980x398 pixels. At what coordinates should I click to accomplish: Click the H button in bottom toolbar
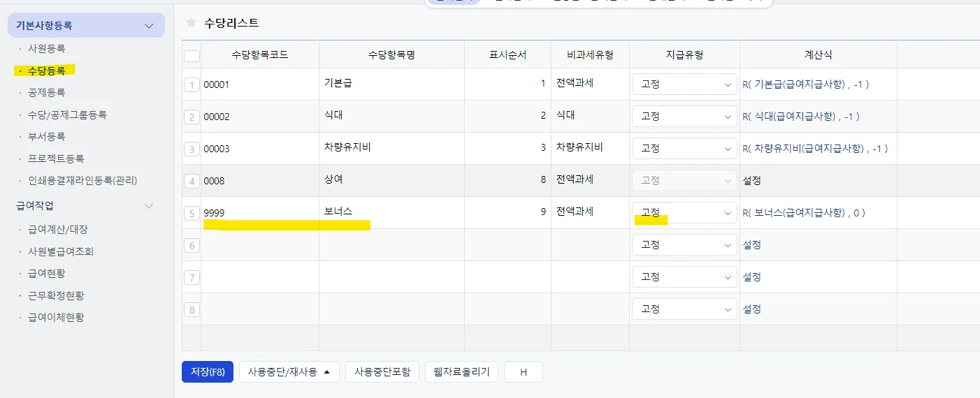tap(524, 372)
